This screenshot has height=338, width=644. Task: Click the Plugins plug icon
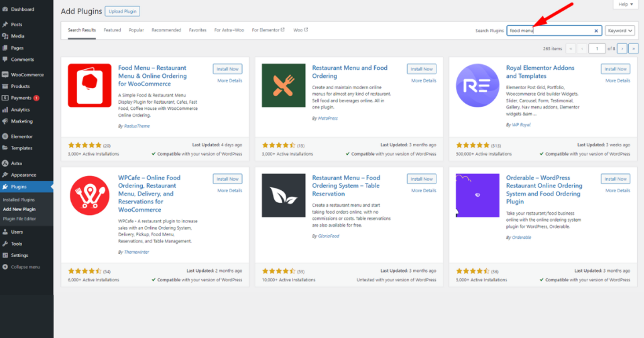(x=5, y=187)
